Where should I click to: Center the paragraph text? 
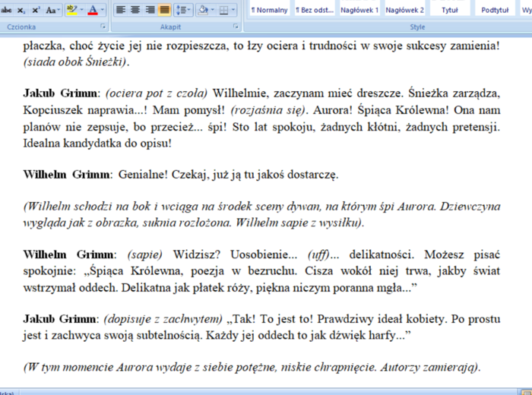(136, 10)
